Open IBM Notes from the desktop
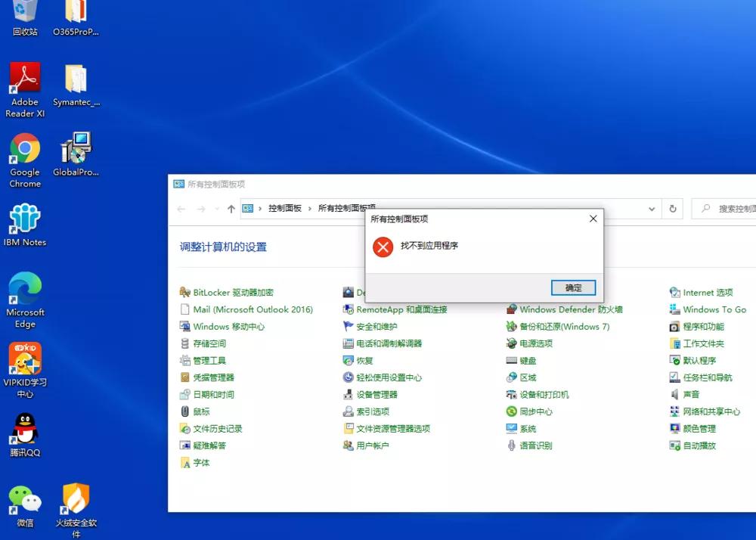This screenshot has width=756, height=540. (x=25, y=218)
